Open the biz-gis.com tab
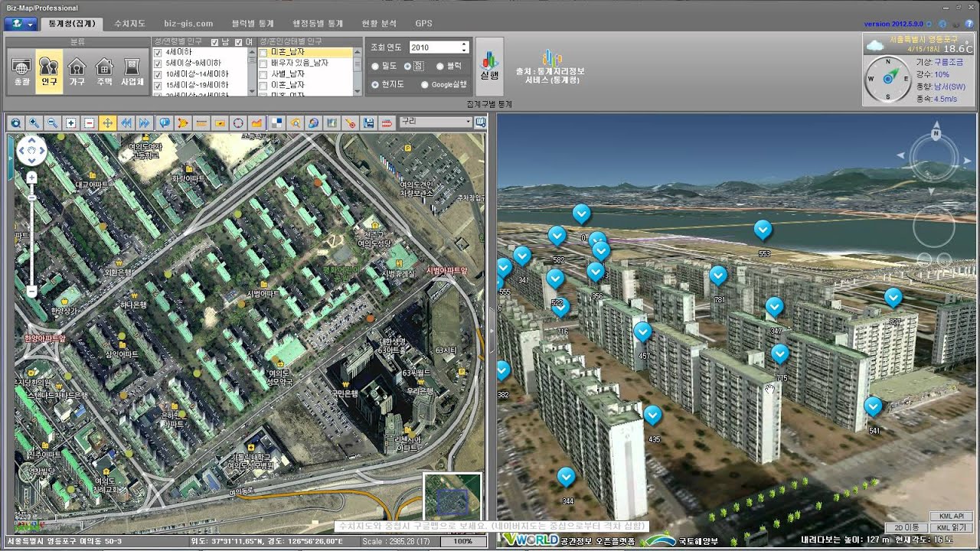The height and width of the screenshot is (551, 980). tap(188, 24)
